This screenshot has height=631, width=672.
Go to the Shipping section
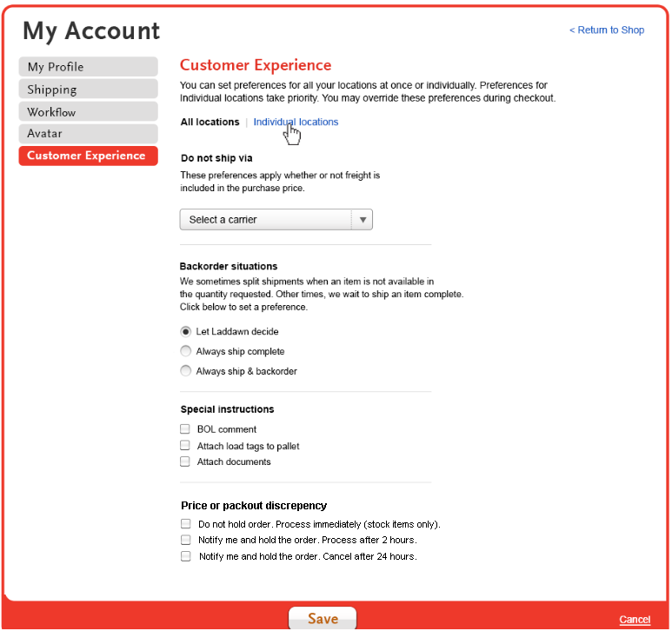coord(89,90)
